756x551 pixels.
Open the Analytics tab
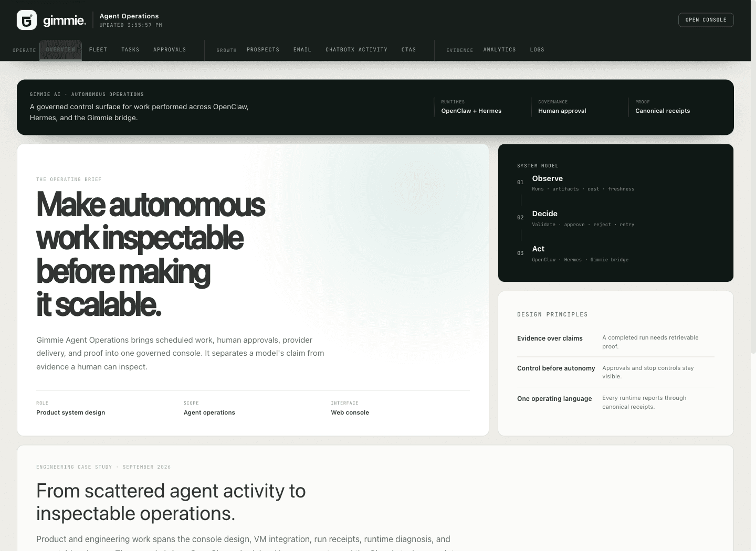pos(499,50)
